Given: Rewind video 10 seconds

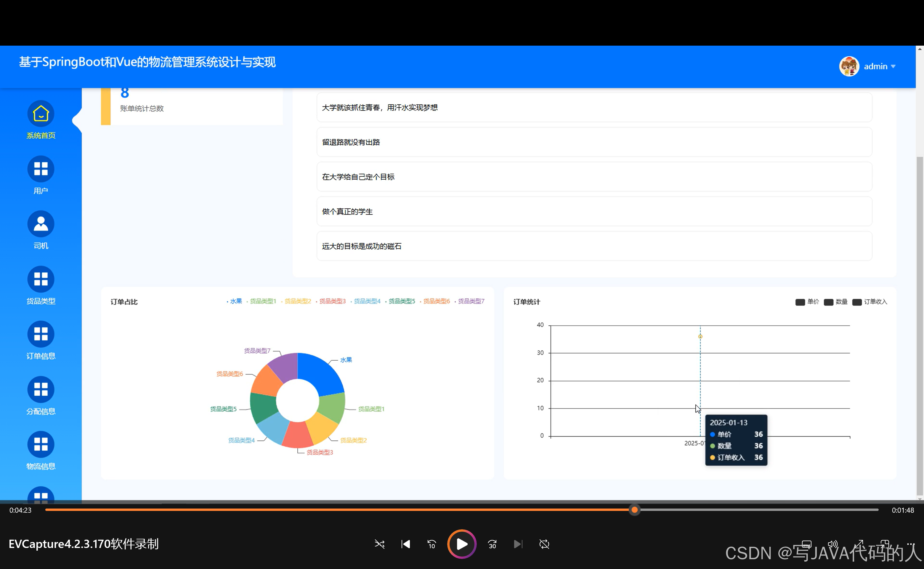Looking at the screenshot, I should [432, 544].
